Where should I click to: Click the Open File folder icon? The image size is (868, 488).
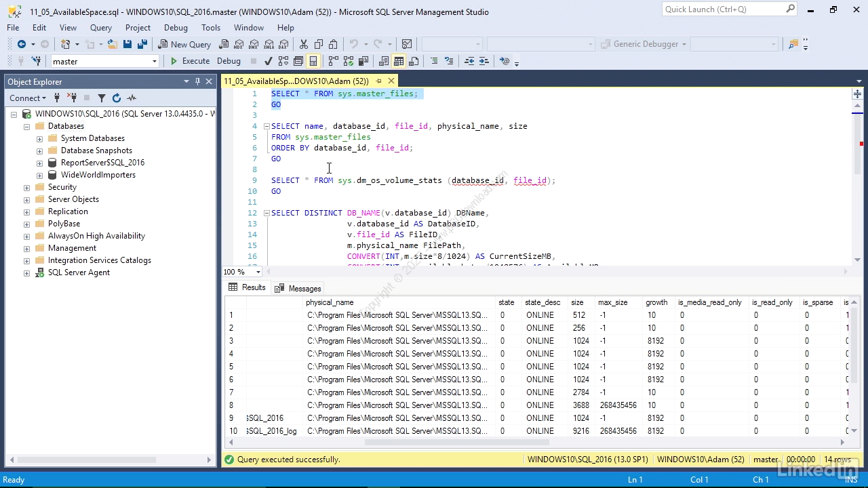tap(112, 44)
